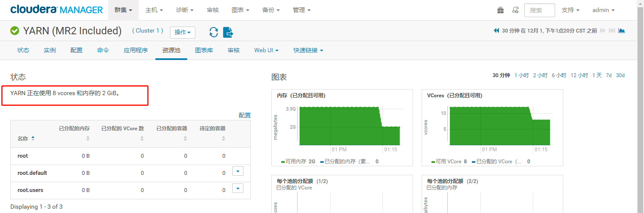The height and width of the screenshot is (213, 644).
Task: Click the 每个池的分配额 (2/2) chart title
Action: tap(452, 181)
